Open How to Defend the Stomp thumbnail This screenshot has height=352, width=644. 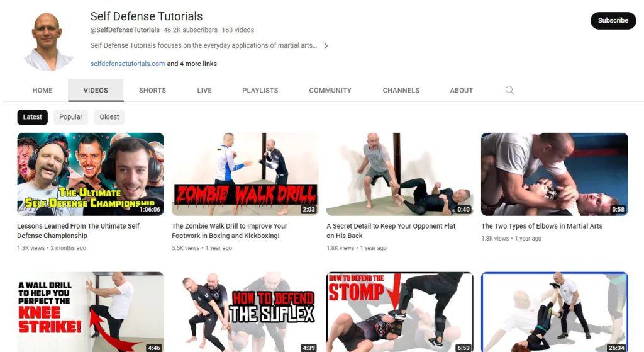point(399,312)
